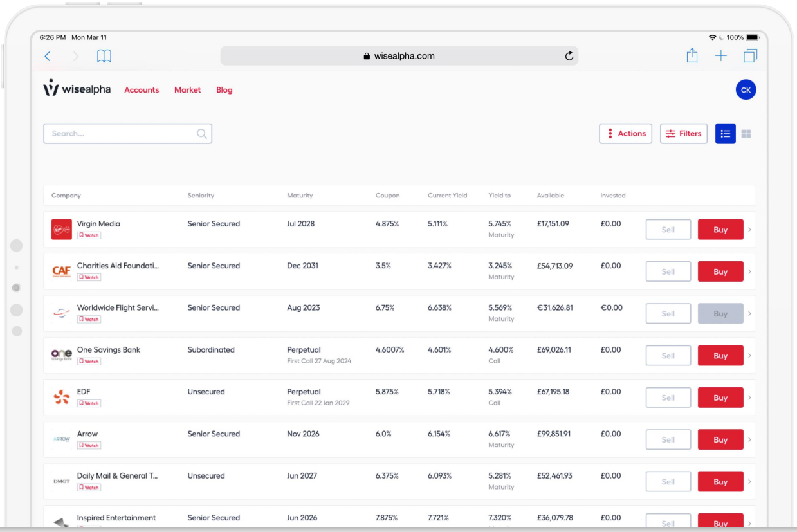Open Safari bookmarks book icon

click(x=104, y=57)
